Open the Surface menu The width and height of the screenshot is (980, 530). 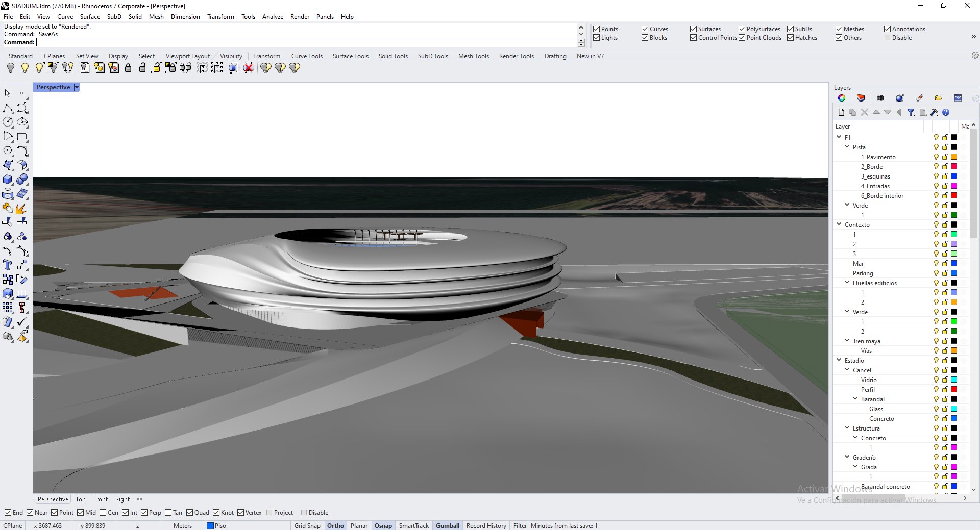90,17
